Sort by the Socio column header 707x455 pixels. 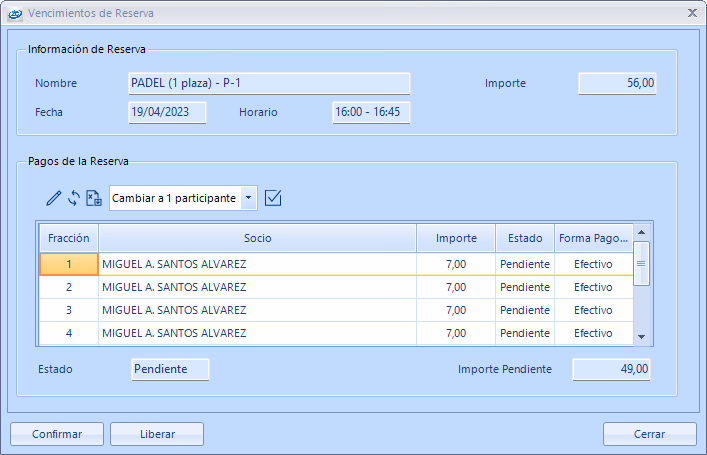(x=257, y=238)
